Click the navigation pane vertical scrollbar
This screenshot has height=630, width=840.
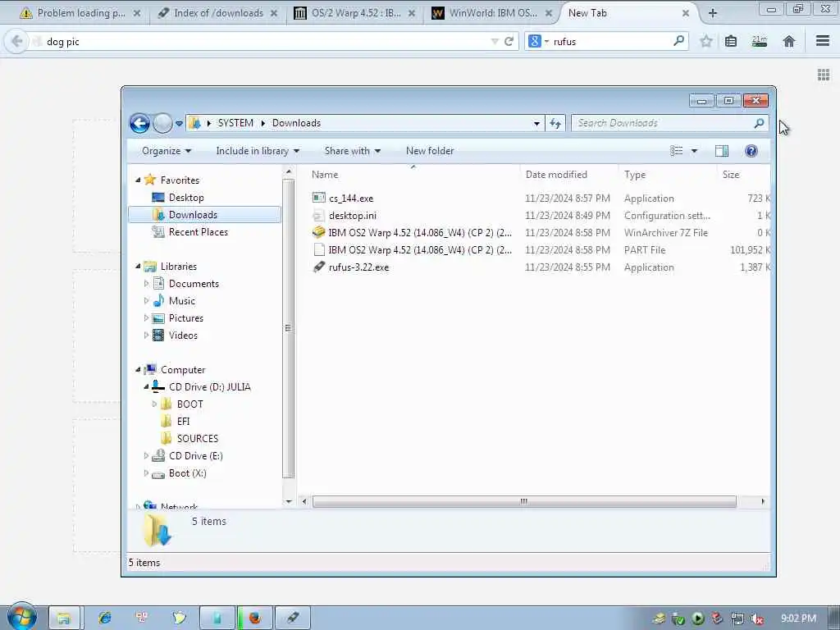(288, 328)
